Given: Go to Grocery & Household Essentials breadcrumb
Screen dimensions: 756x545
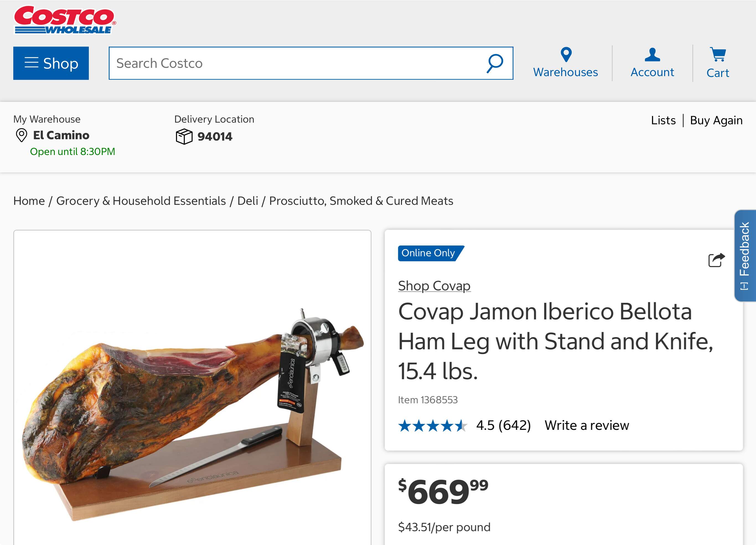Looking at the screenshot, I should [x=141, y=201].
